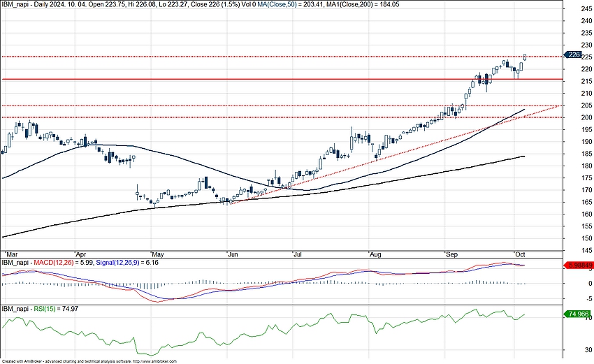Click the 180 price axis label
This screenshot has height=364, width=594.
[586, 166]
